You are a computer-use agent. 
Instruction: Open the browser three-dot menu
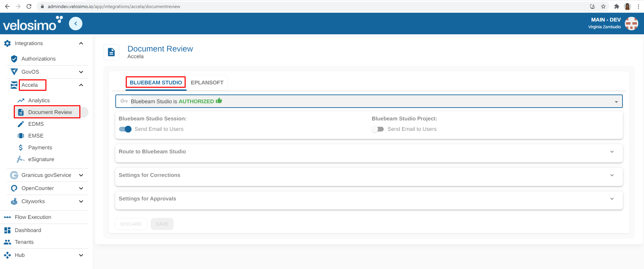click(x=638, y=6)
